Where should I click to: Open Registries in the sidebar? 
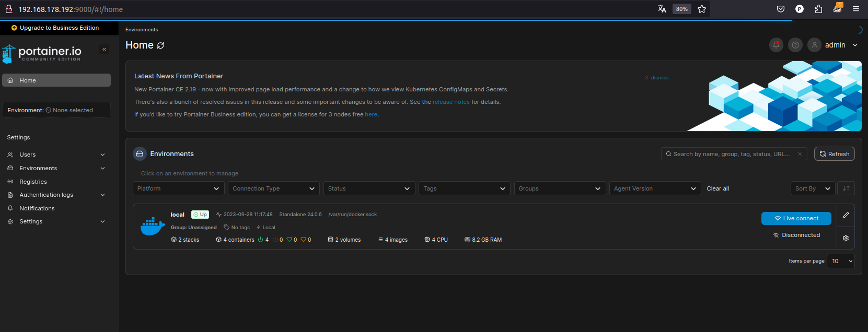click(33, 182)
